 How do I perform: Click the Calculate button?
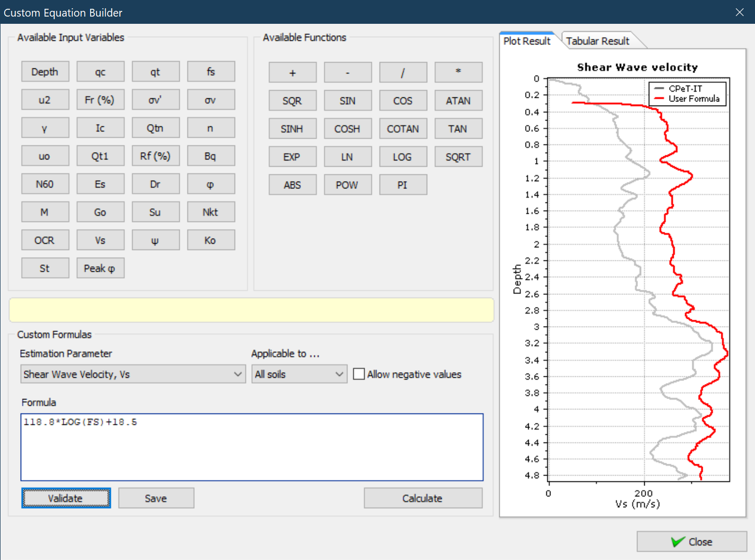click(x=423, y=498)
